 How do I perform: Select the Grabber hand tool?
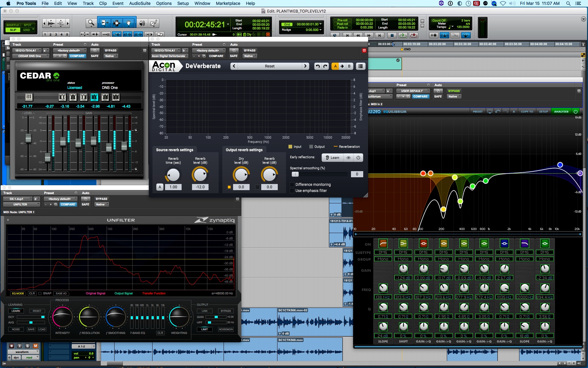coord(129,23)
